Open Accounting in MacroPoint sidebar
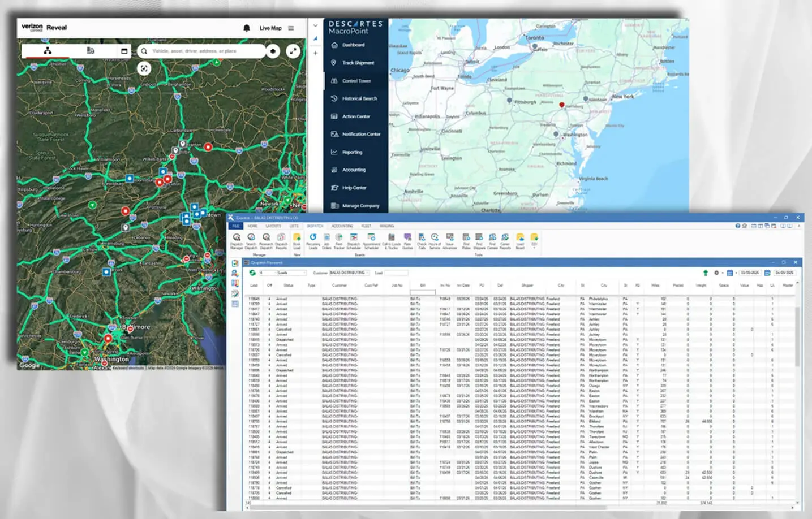The image size is (812, 519). 348,170
